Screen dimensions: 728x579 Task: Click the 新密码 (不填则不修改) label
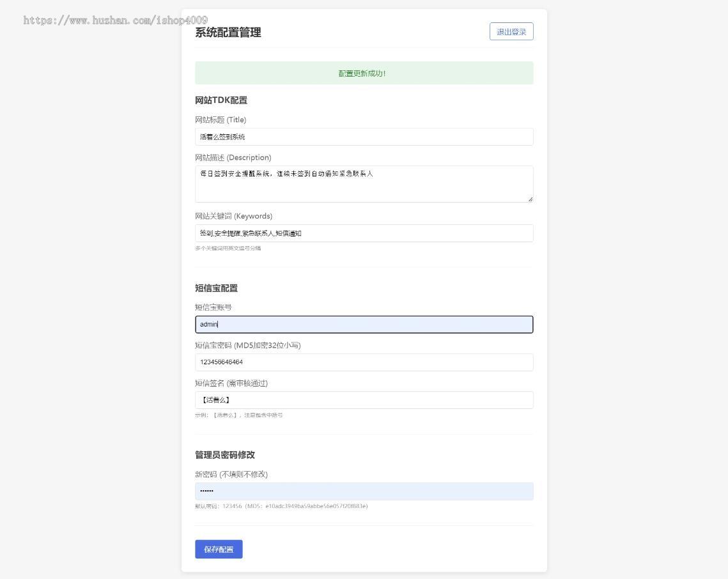pyautogui.click(x=231, y=474)
